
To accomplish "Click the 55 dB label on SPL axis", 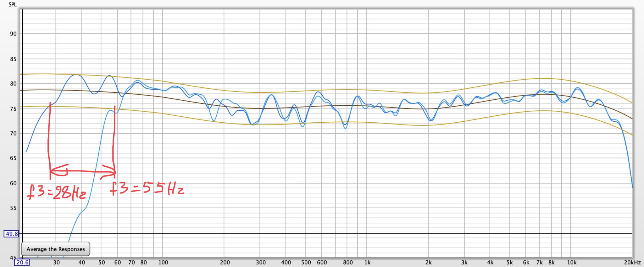I will coord(13,208).
